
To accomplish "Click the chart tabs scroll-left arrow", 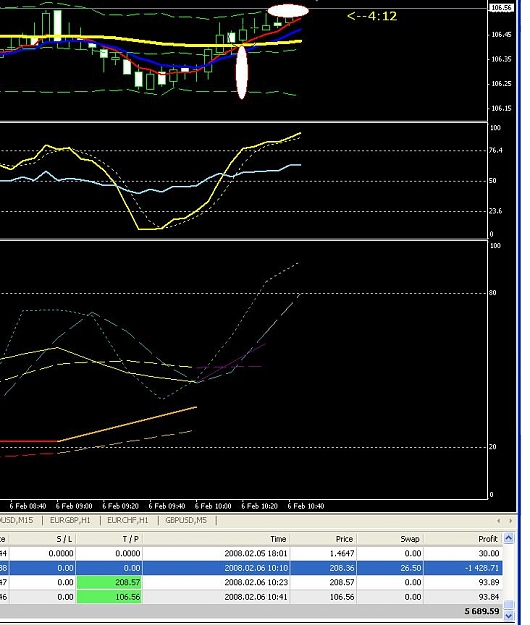I will (499, 521).
